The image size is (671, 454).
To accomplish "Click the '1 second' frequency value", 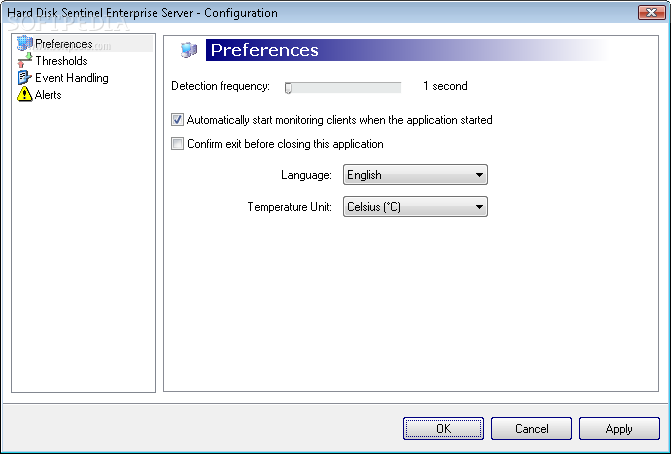I will coord(445,86).
